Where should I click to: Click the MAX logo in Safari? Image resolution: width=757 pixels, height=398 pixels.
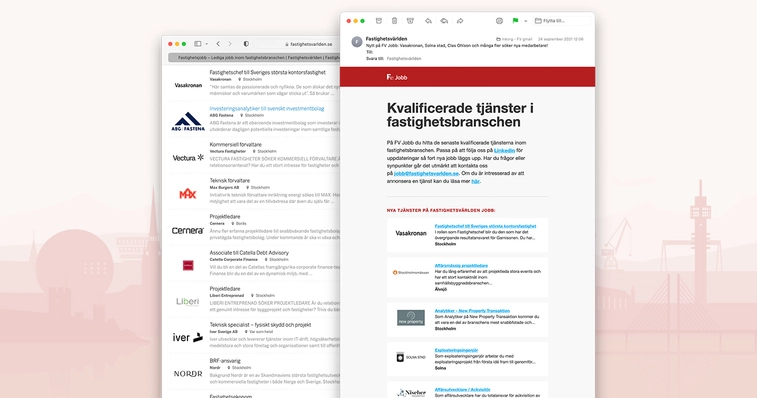(188, 194)
